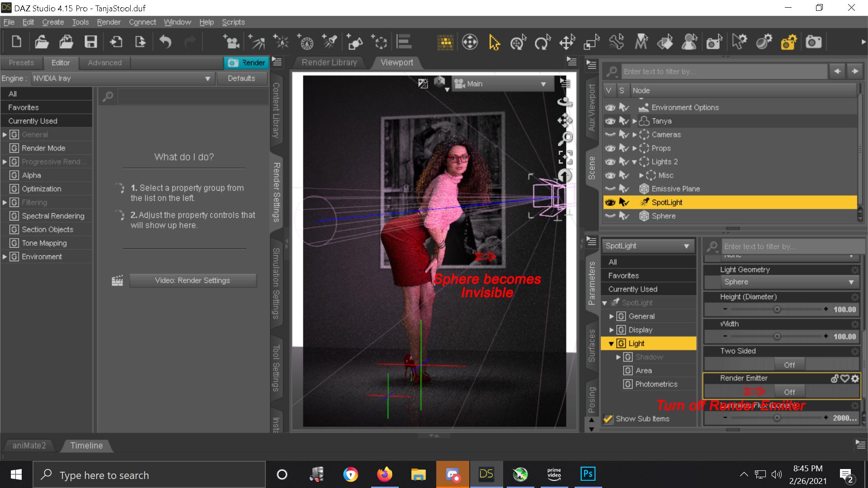The image size is (868, 488).
Task: Click the Undo arrow icon
Action: tap(165, 42)
